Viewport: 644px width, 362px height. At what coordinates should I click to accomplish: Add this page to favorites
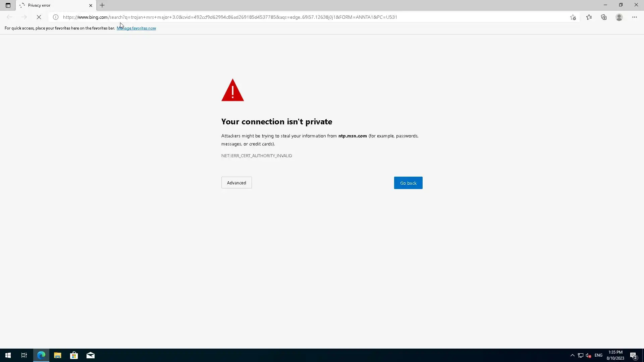pyautogui.click(x=573, y=17)
